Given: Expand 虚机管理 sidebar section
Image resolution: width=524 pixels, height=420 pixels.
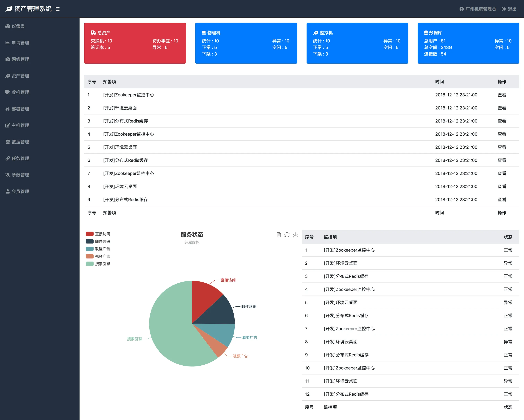Looking at the screenshot, I should pos(20,92).
